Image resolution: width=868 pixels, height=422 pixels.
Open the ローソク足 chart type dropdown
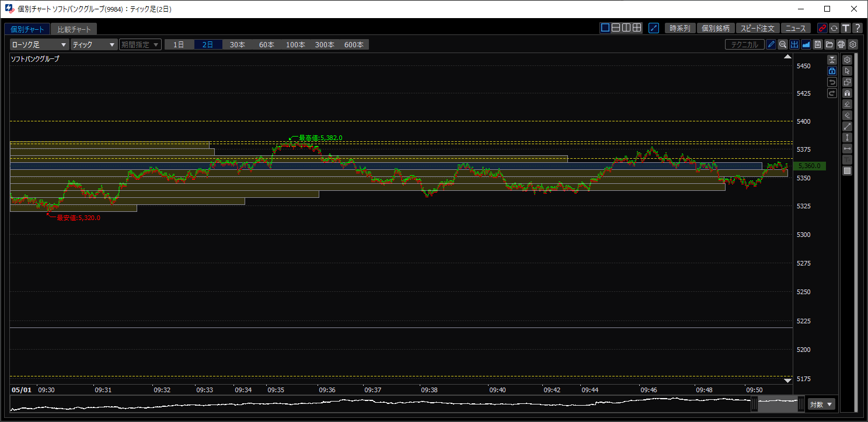coord(40,44)
